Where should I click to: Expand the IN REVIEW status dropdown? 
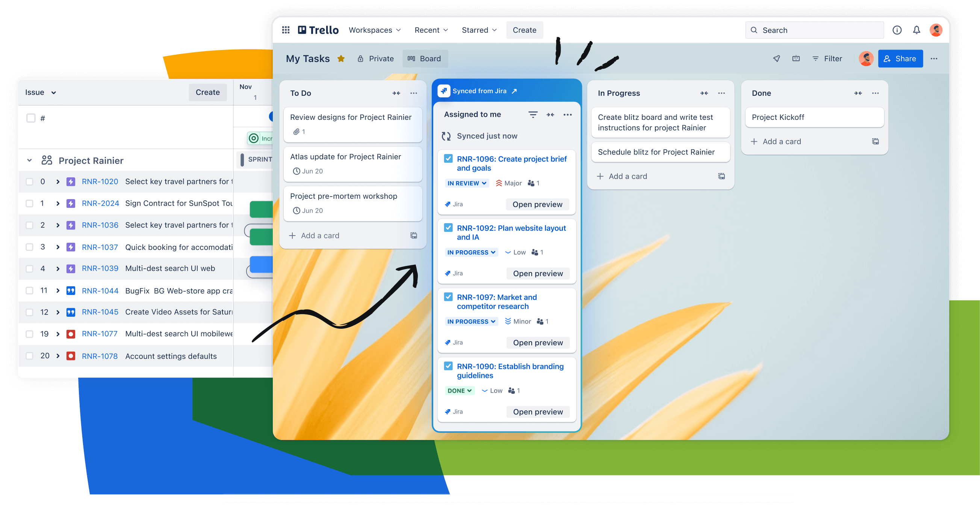(x=465, y=183)
